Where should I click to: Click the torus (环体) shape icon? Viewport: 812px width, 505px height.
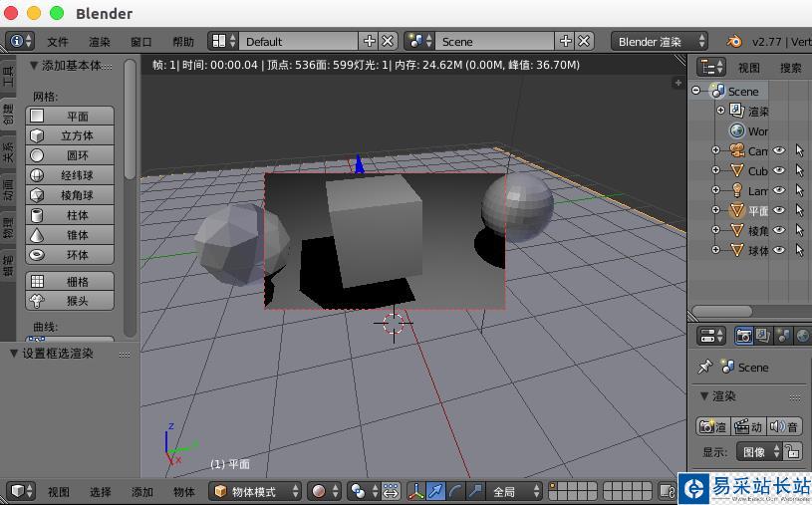coord(37,255)
